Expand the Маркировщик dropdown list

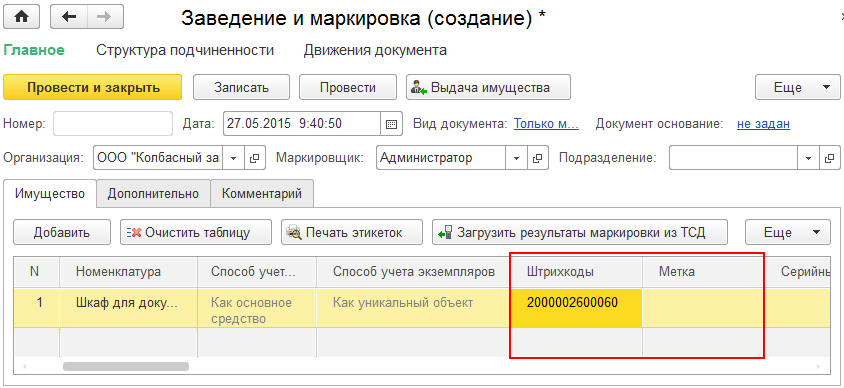click(517, 158)
